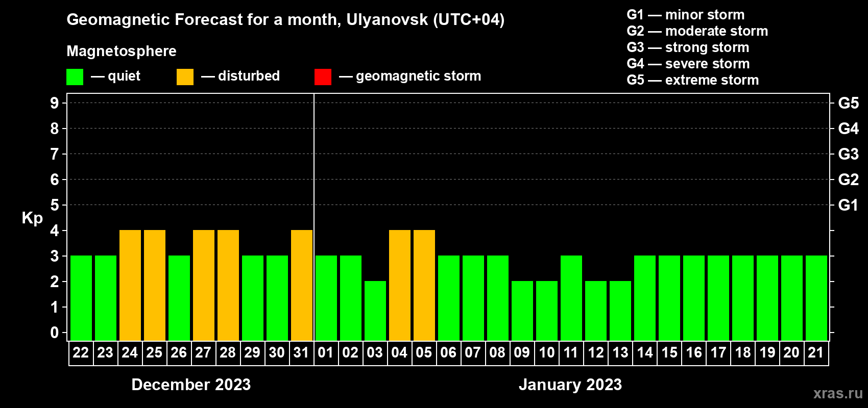868x408 pixels.
Task: Click the green quiet legend swatch
Action: coord(75,76)
